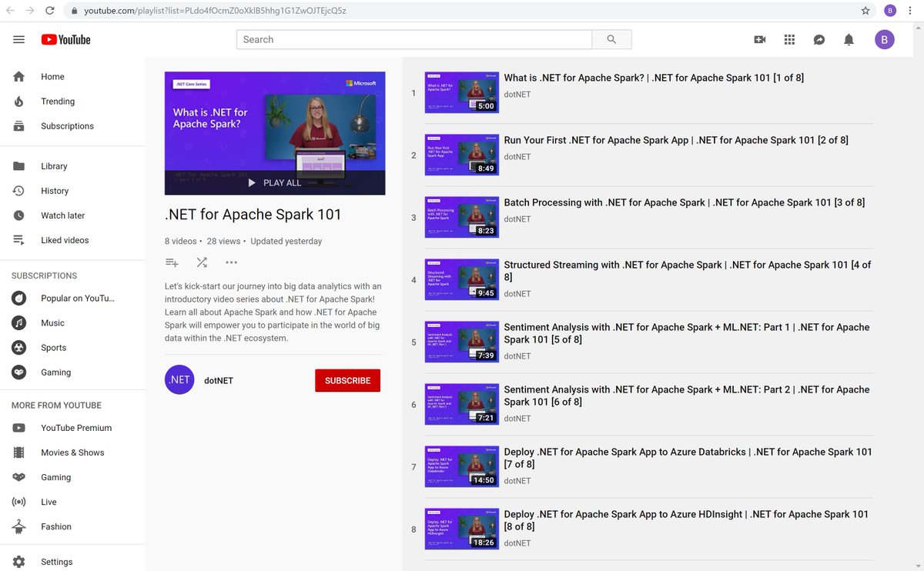Image resolution: width=924 pixels, height=571 pixels.
Task: Save playlist with the add-to-library icon
Action: point(172,262)
